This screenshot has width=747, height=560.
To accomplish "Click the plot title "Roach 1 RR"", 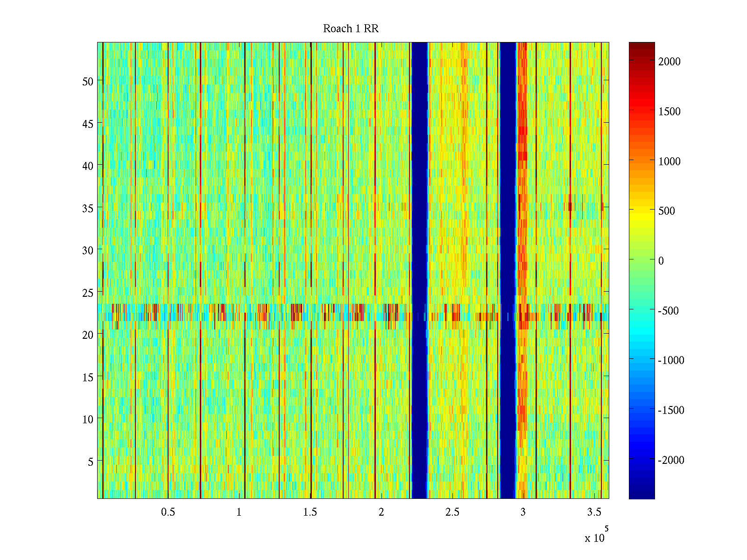I will (351, 29).
